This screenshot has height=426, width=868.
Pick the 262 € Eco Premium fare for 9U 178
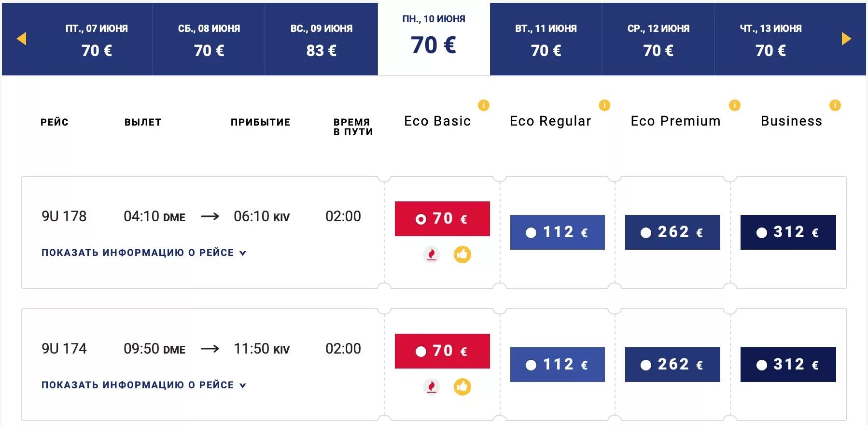click(x=672, y=232)
